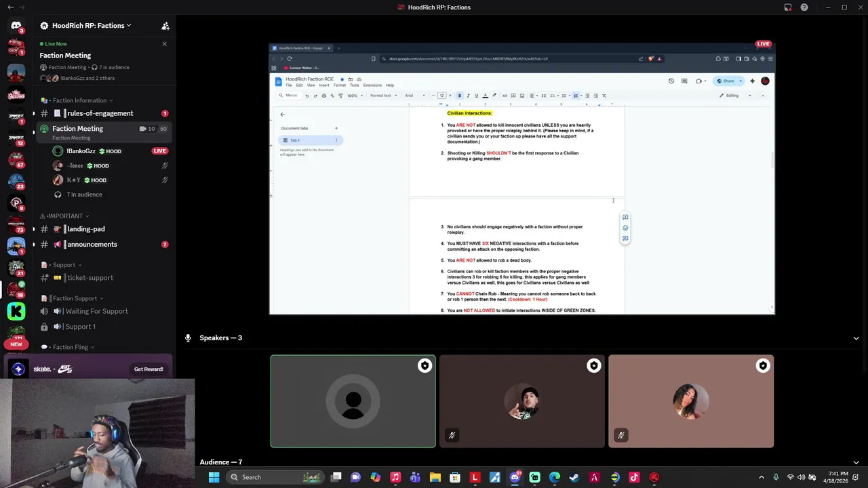Open the Discord help icon in title bar

[804, 7]
